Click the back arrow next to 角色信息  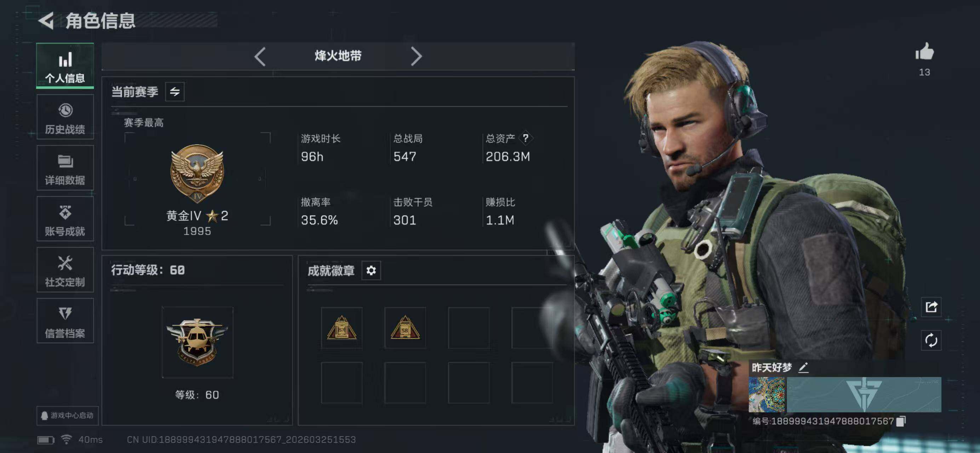pyautogui.click(x=46, y=21)
